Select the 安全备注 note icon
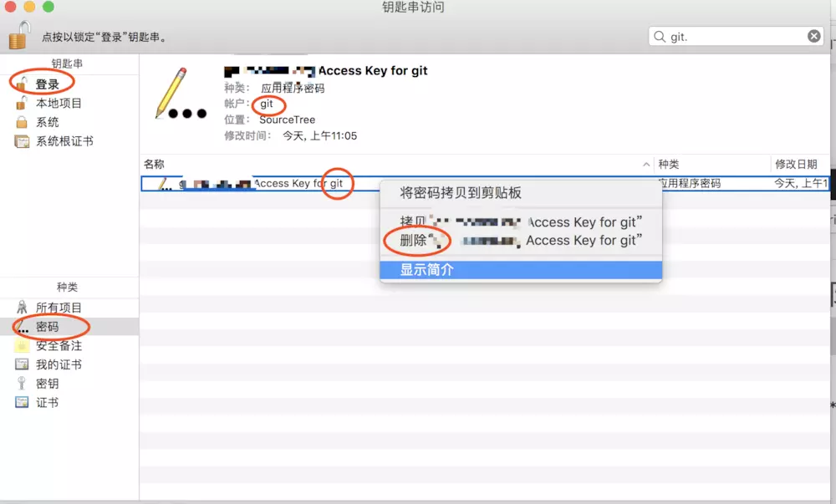 pos(22,346)
